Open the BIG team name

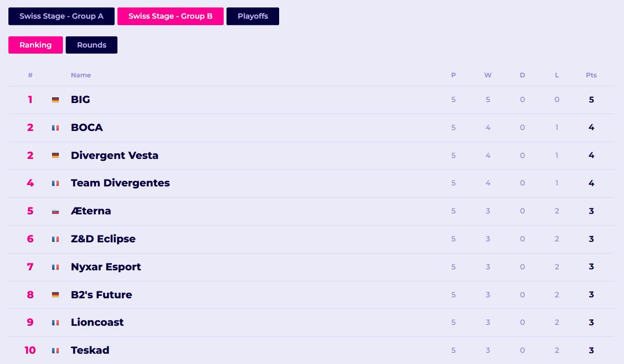click(81, 99)
